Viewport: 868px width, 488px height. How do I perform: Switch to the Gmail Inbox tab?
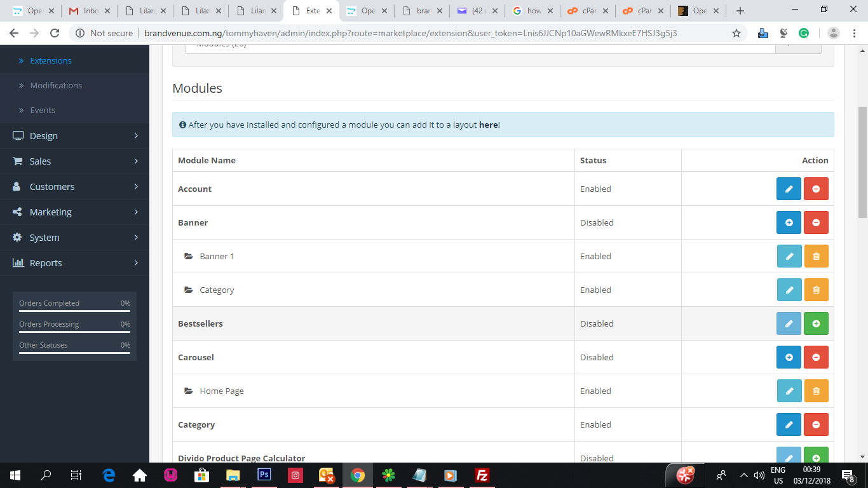[x=90, y=11]
